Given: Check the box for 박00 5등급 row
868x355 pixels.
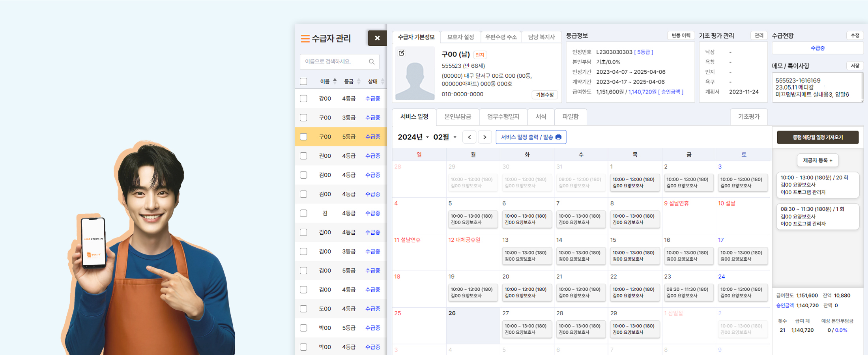Looking at the screenshot, I should (303, 328).
